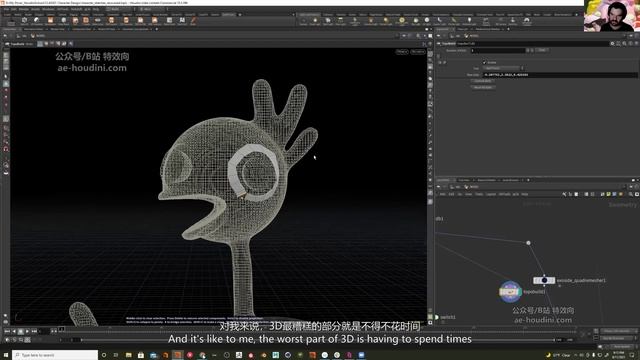Click the network editor search magnifier icon
640x360 pixels.
pos(631,194)
